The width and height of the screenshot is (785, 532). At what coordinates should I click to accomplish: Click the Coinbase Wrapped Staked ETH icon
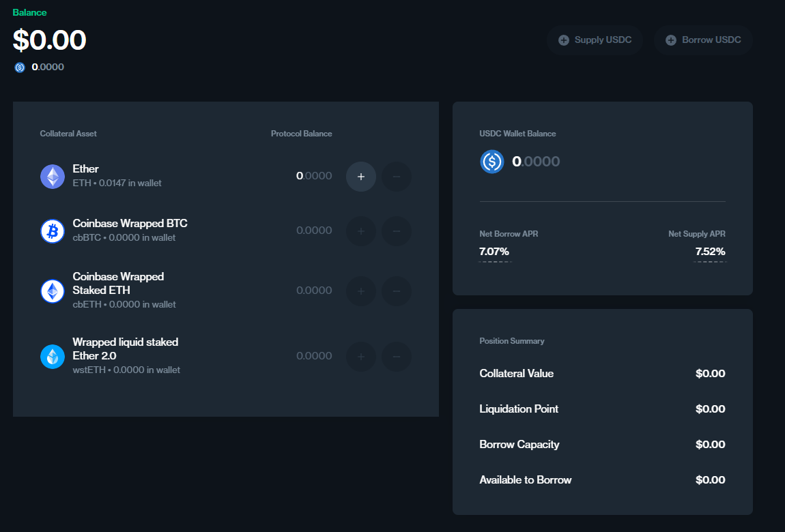click(53, 291)
